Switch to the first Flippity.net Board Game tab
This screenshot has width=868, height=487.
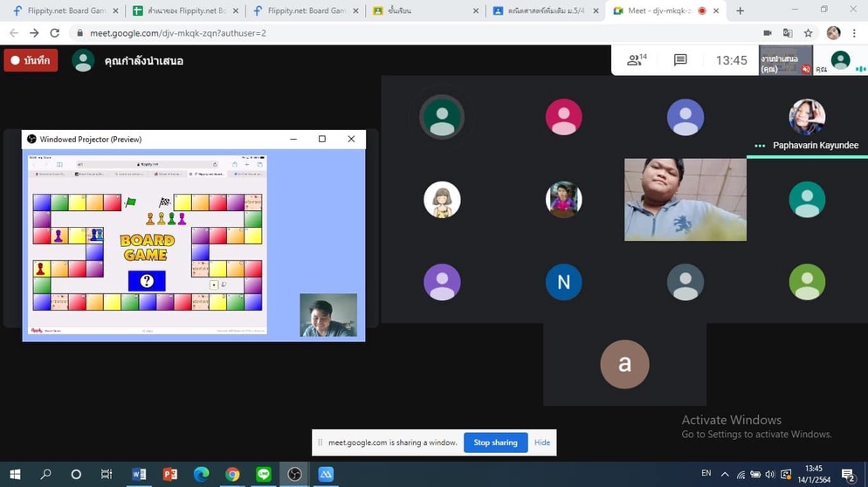pyautogui.click(x=59, y=10)
